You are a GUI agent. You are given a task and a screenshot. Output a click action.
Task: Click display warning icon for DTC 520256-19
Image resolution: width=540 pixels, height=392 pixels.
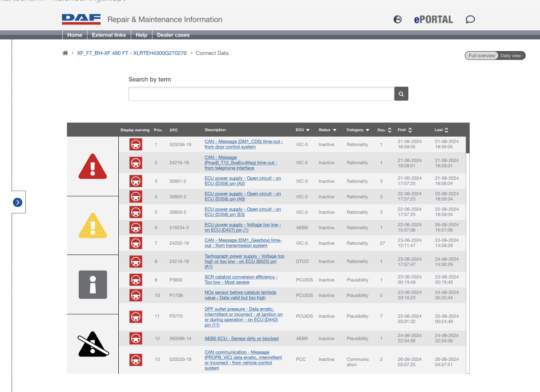click(x=136, y=145)
